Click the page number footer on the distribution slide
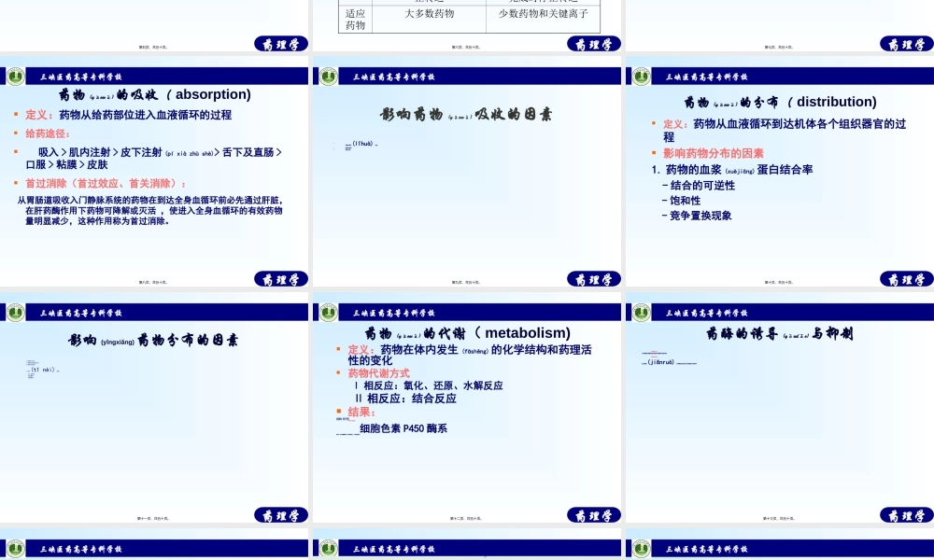Viewport: 934px width, 560px height. tap(779, 282)
